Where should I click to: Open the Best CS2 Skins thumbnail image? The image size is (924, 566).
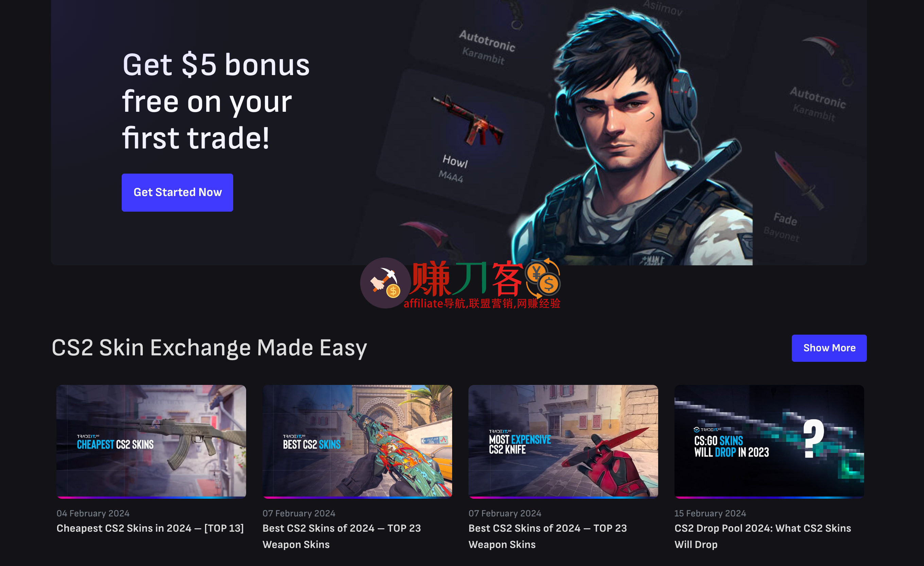357,442
